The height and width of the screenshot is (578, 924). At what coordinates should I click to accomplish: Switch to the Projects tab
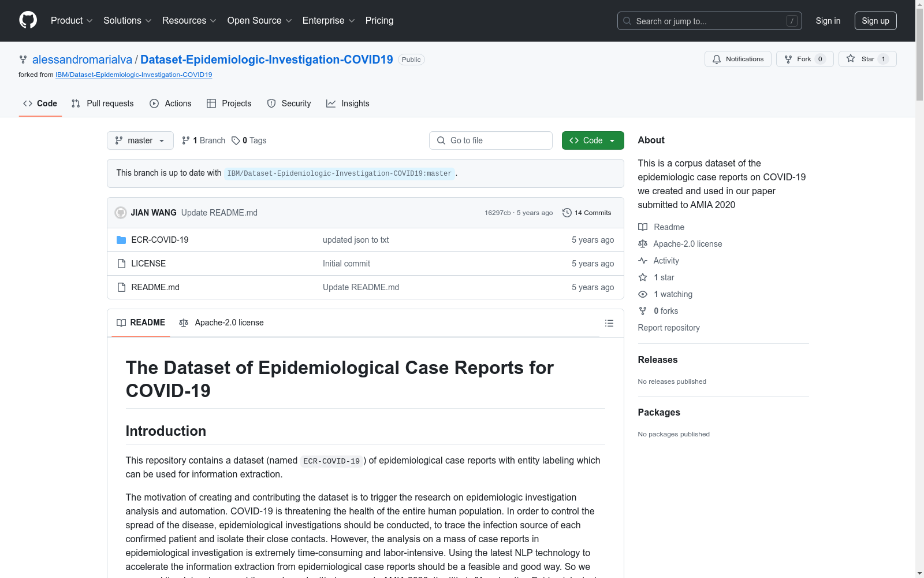(x=229, y=103)
